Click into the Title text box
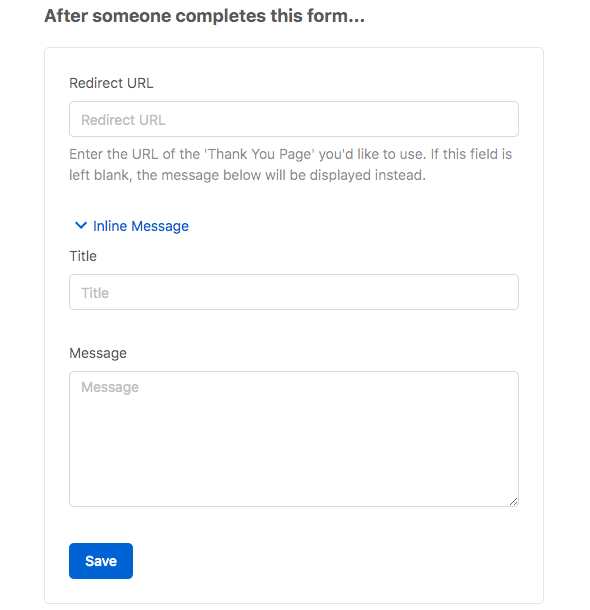The image size is (590, 610). (294, 292)
